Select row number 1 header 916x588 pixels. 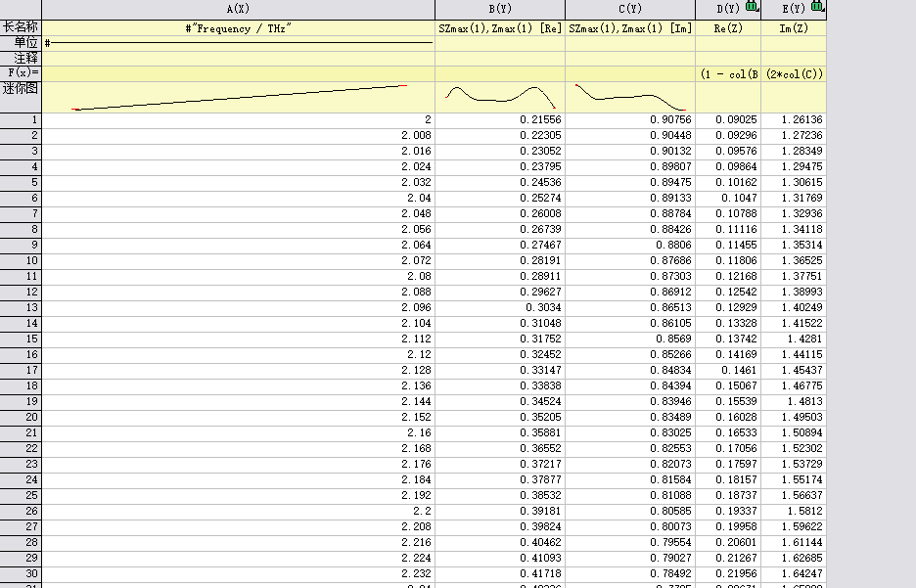coord(21,120)
